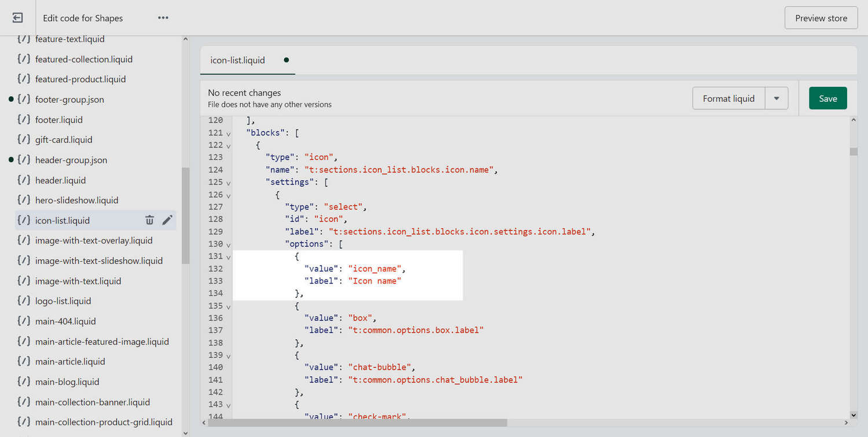
Task: Click file icon beside featured-product.liquid
Action: [x=24, y=79]
